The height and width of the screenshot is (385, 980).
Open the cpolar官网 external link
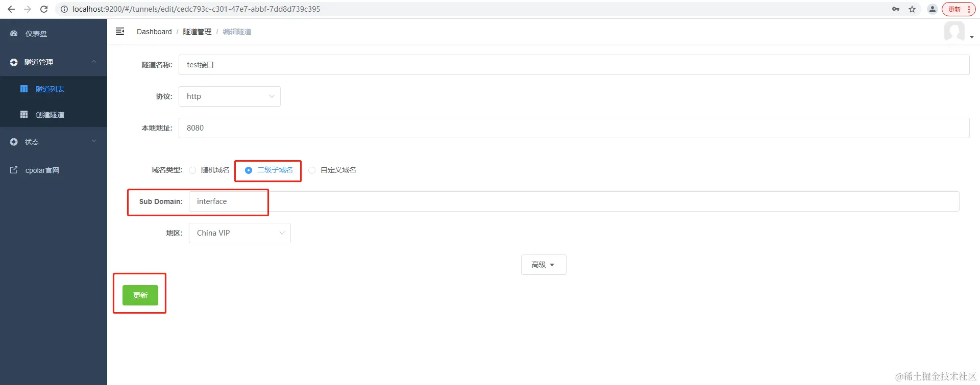pos(54,170)
